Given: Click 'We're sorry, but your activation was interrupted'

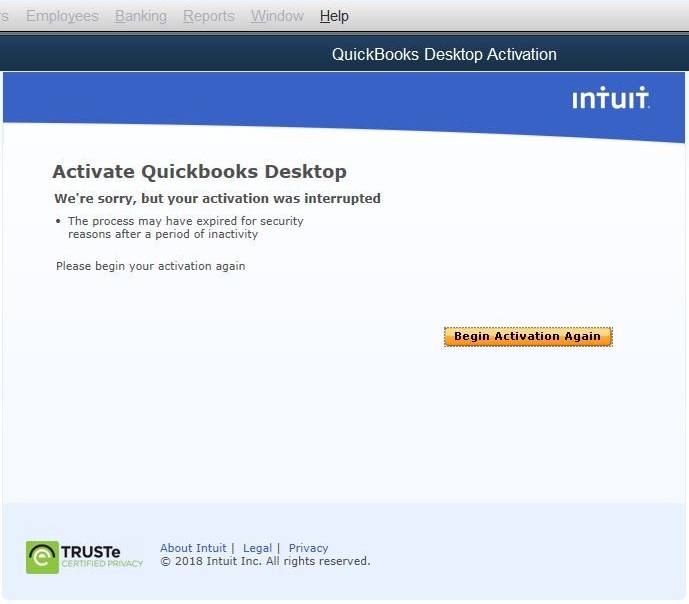Looking at the screenshot, I should (218, 198).
